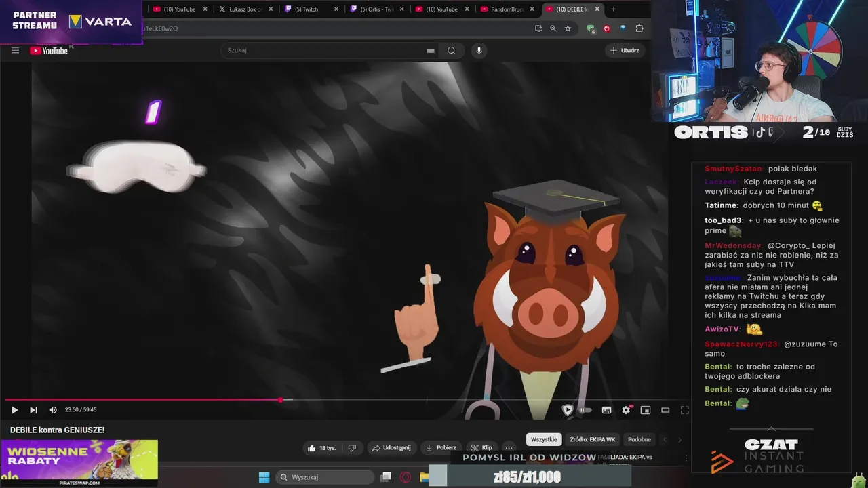Open the on-screen keyboard in search box
This screenshot has width=868, height=488.
click(430, 50)
